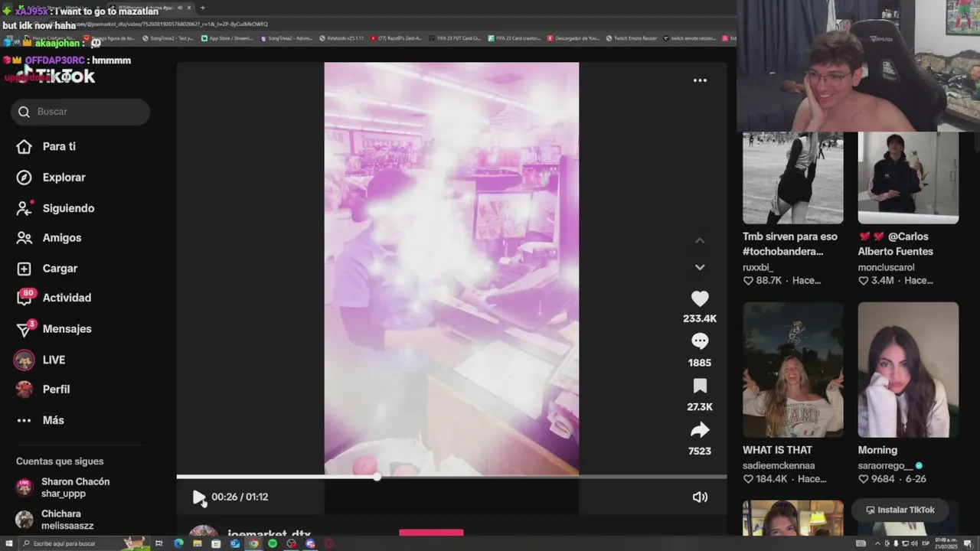
Task: Bookmark the video with save icon
Action: [x=700, y=386]
